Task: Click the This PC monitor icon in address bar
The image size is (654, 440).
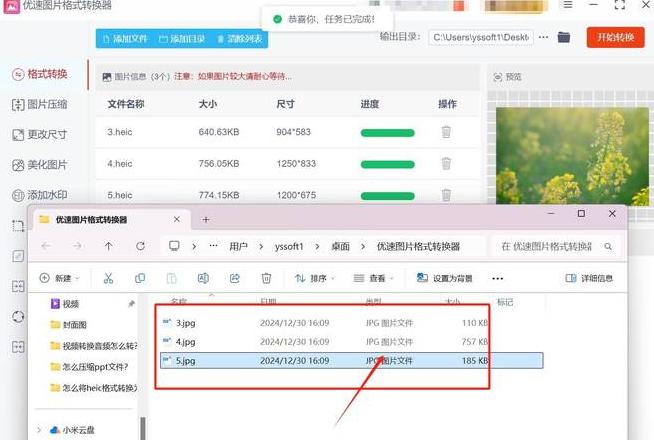Action: click(x=174, y=246)
